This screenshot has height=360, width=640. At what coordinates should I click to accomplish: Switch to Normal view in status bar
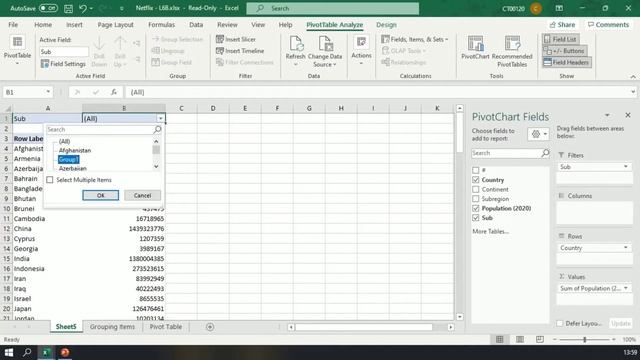[499, 339]
